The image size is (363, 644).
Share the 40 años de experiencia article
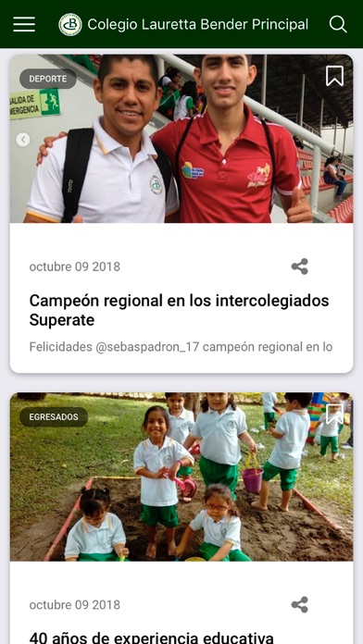point(300,604)
